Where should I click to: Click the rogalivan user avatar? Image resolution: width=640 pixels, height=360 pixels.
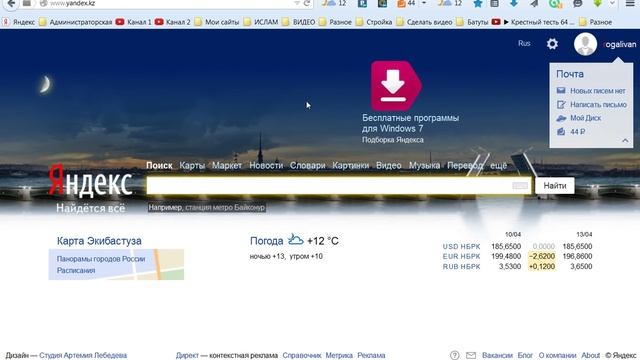click(585, 44)
